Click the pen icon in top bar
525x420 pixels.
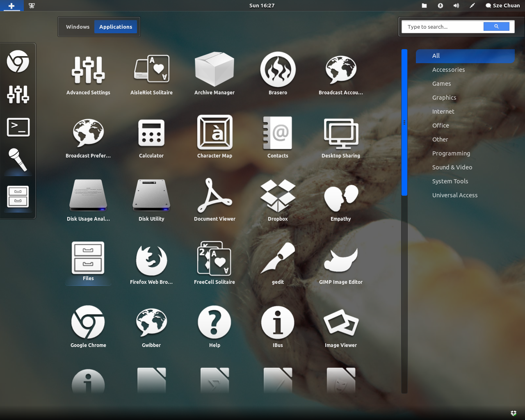click(472, 6)
